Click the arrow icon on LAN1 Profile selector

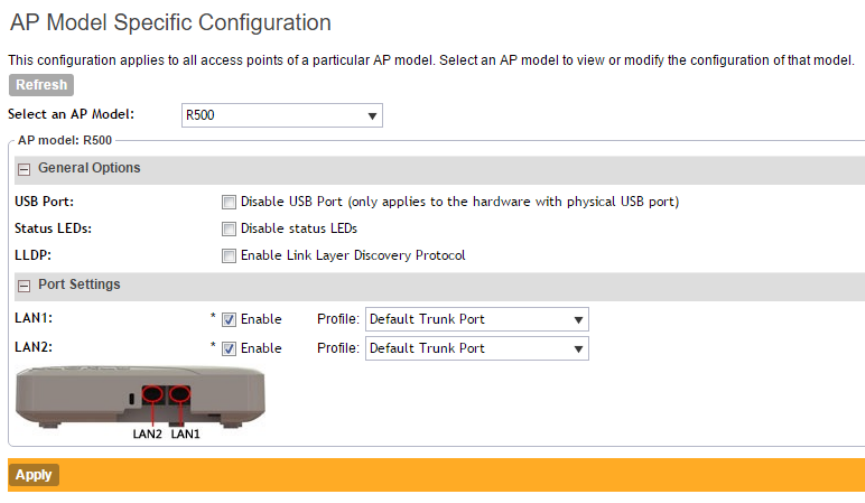578,320
